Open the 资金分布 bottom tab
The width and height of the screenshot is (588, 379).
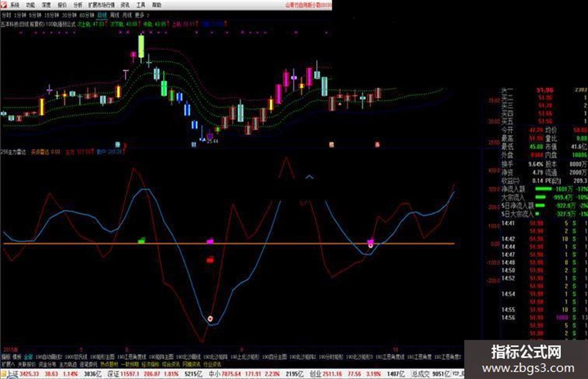click(47, 364)
